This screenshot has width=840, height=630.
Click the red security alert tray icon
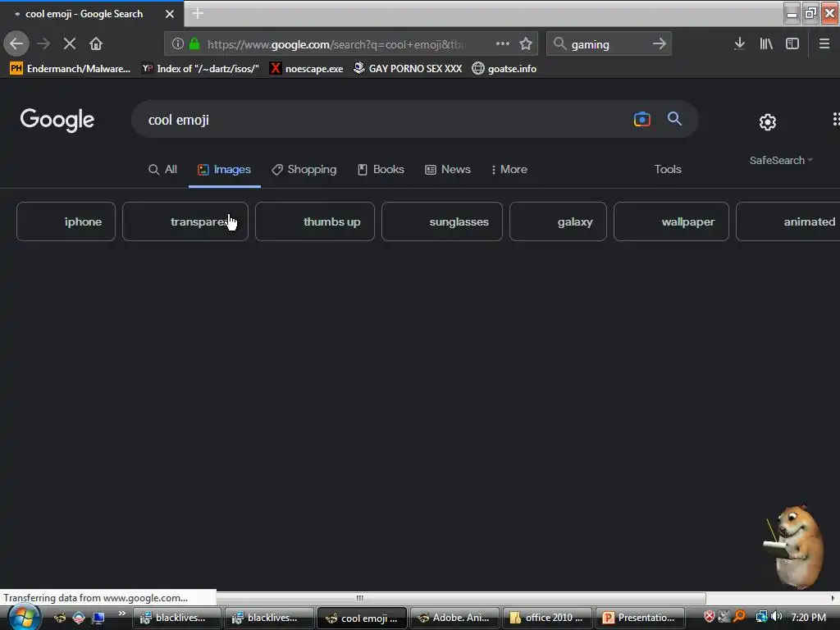[x=709, y=617]
